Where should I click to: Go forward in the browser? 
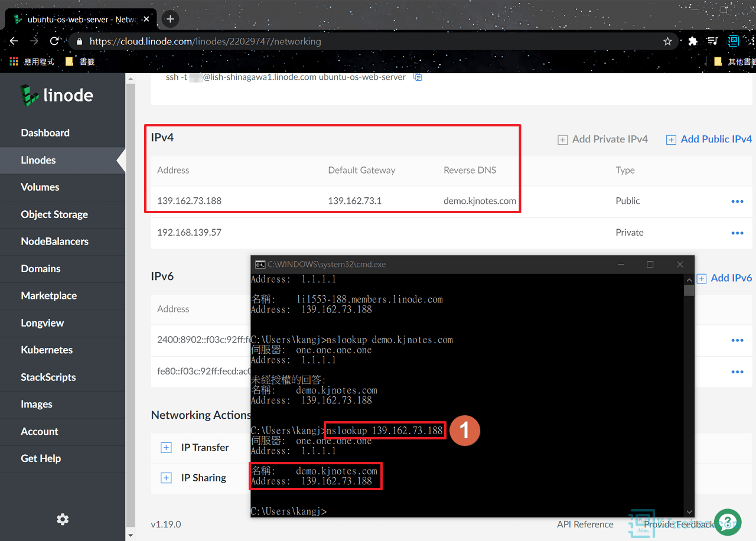tap(34, 41)
